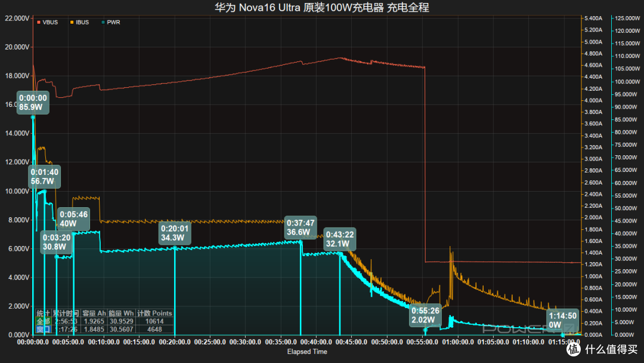The width and height of the screenshot is (644, 363).
Task: Click the 30.9529 energy value
Action: point(121,321)
